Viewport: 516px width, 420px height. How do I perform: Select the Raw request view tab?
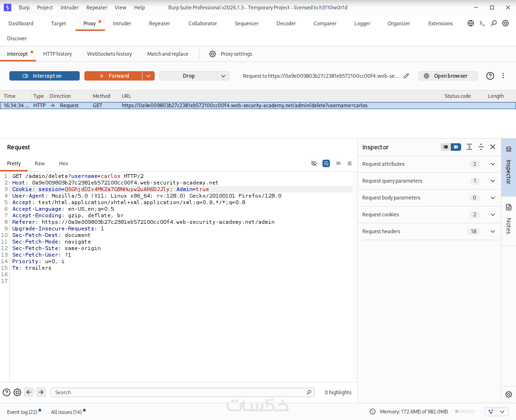coord(40,163)
